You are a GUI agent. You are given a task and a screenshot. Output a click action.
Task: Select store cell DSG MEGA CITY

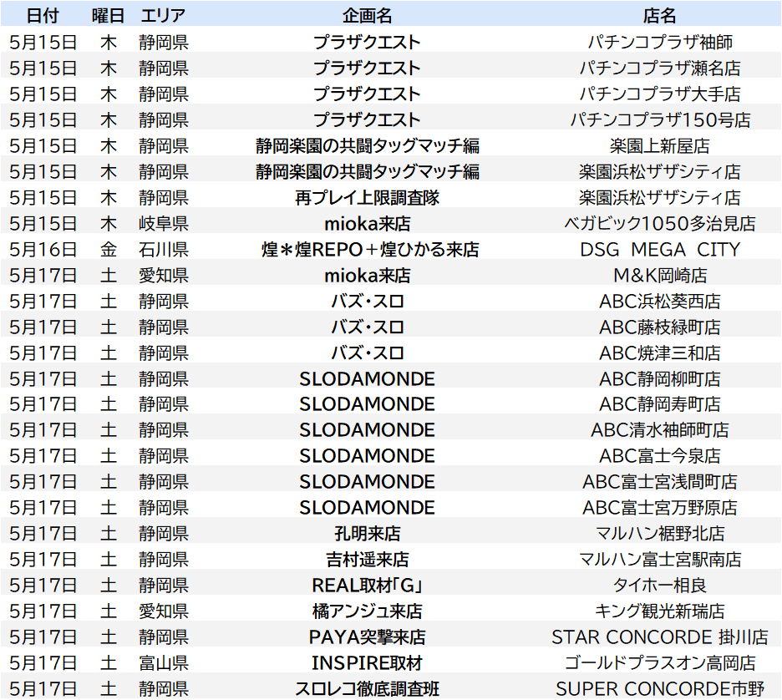660,249
